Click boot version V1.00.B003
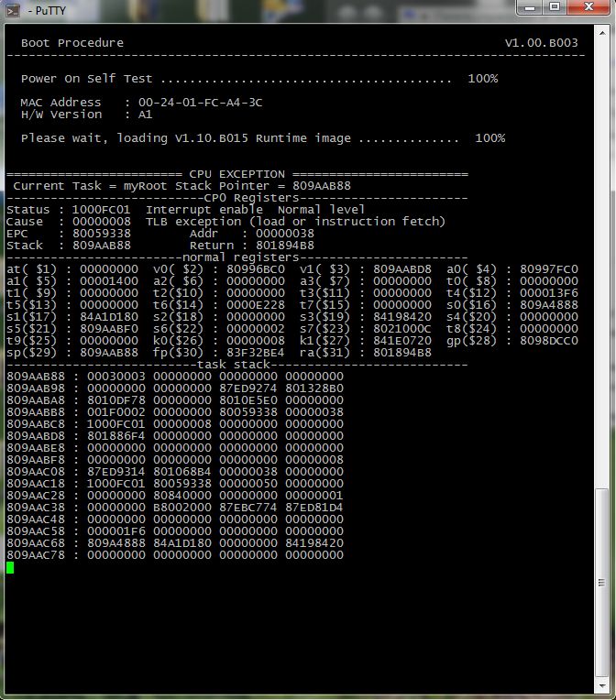The image size is (616, 700). pos(541,43)
